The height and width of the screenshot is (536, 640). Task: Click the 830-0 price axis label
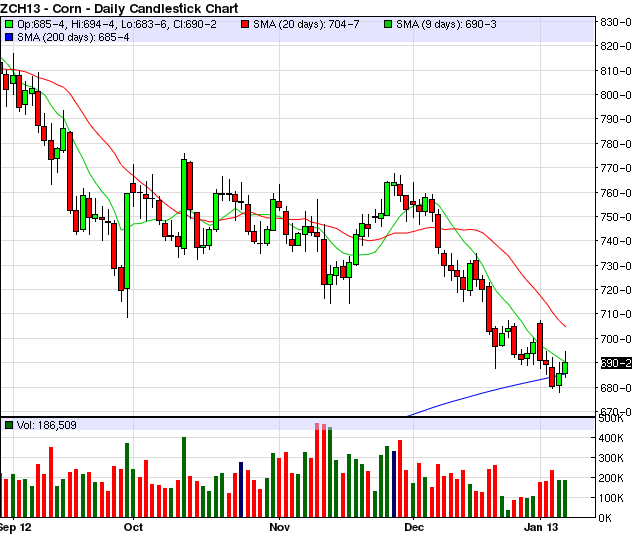[616, 22]
